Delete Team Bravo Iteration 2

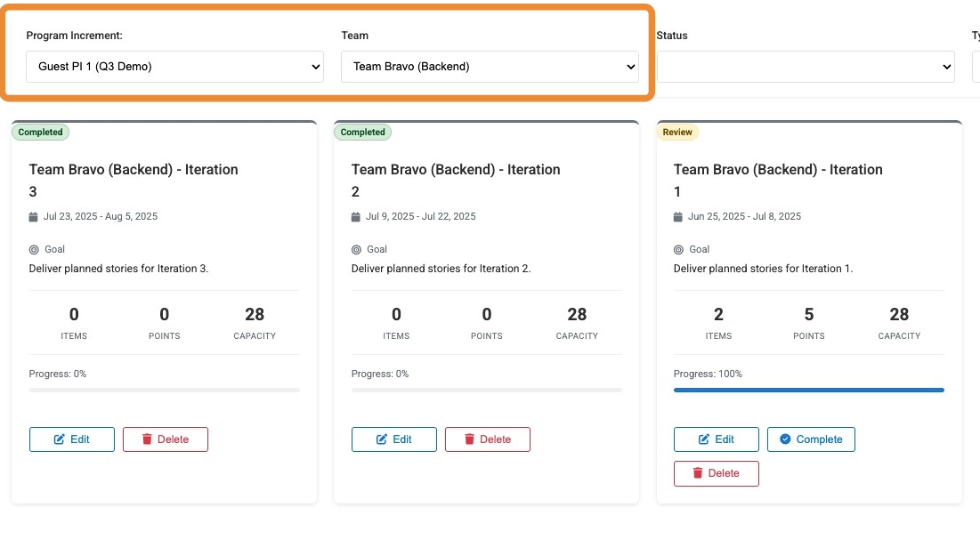click(488, 439)
